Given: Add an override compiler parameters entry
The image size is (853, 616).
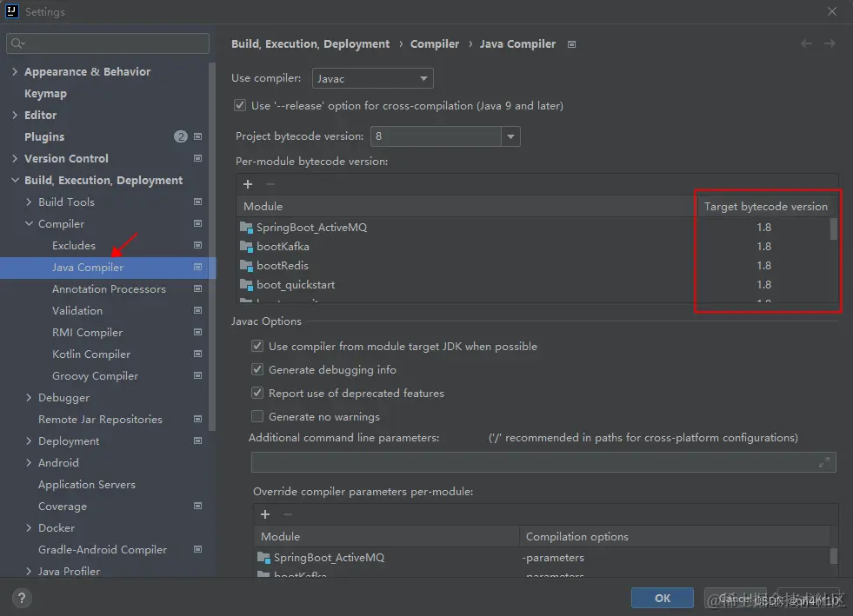Looking at the screenshot, I should click(265, 514).
